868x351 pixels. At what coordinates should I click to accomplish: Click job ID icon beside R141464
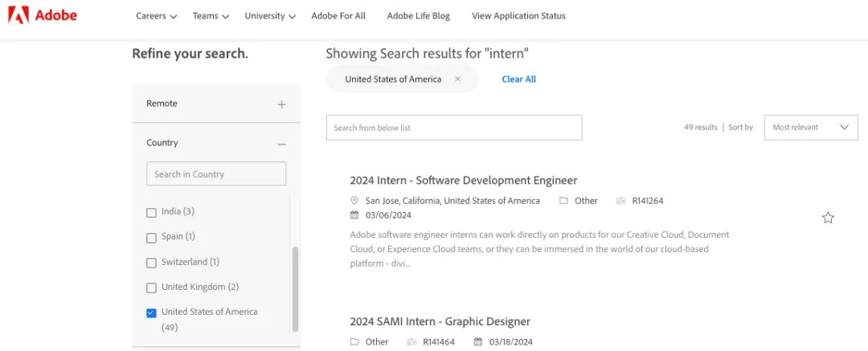411,341
